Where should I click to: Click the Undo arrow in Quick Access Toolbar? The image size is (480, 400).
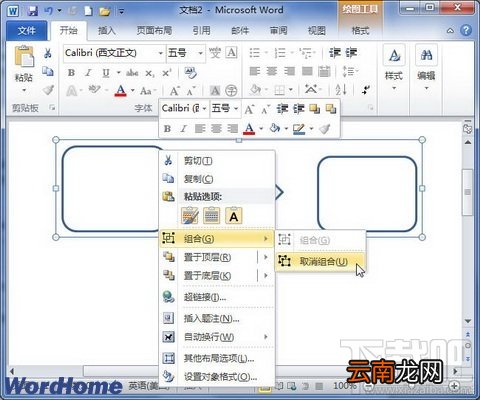coord(49,11)
